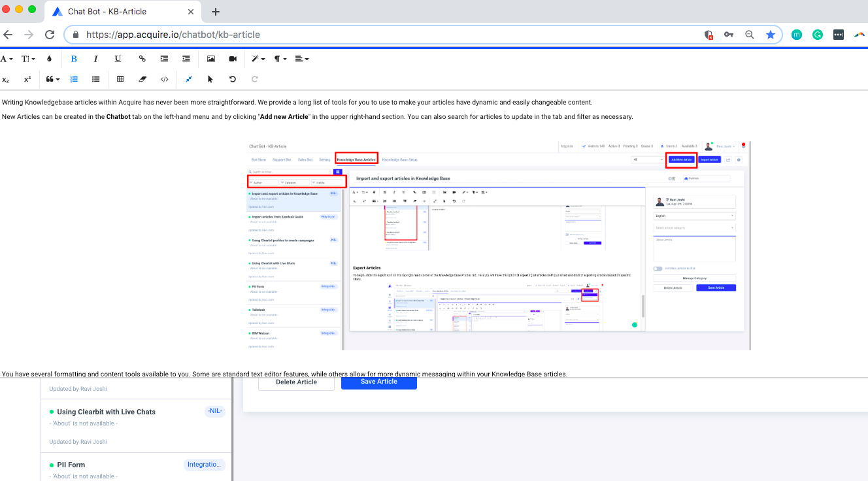Toggle the ordered list button
Image resolution: width=868 pixels, height=481 pixels.
pyautogui.click(x=74, y=79)
